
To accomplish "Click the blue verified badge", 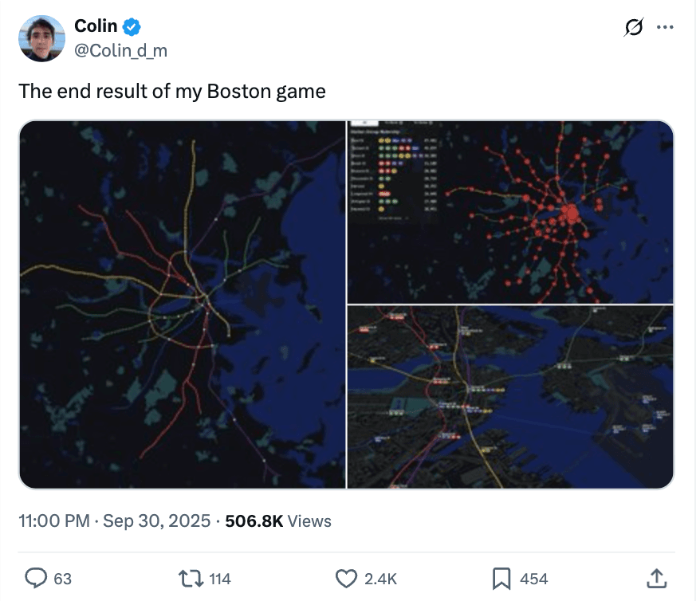I will click(x=132, y=27).
